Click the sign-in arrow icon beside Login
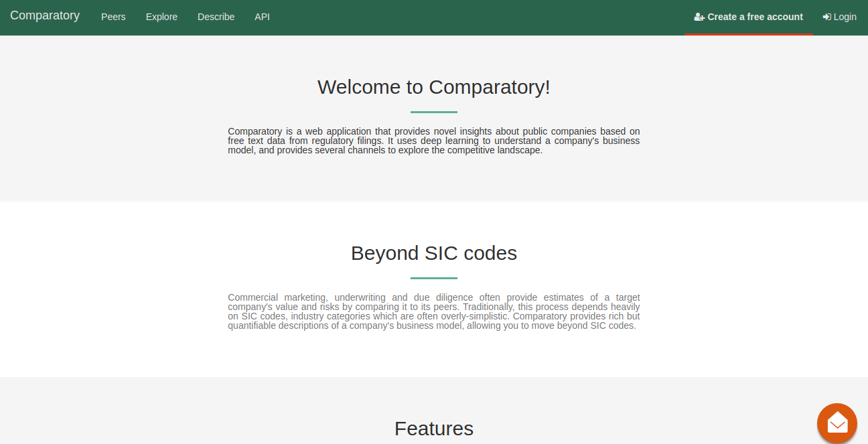The width and height of the screenshot is (868, 444). [x=827, y=17]
